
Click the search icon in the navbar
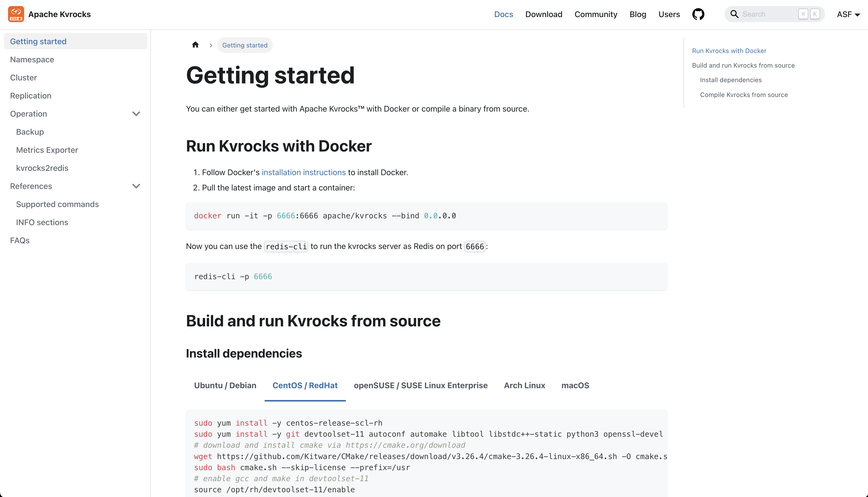point(735,14)
